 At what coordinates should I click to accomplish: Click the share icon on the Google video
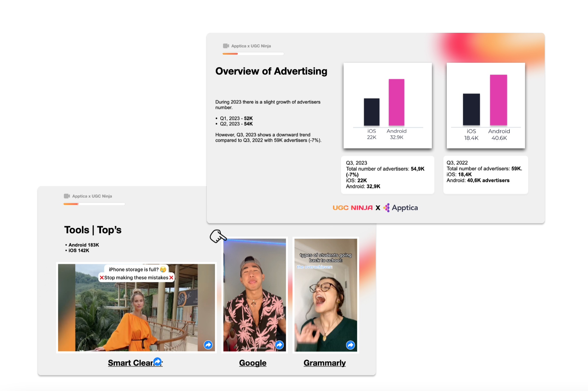(279, 345)
